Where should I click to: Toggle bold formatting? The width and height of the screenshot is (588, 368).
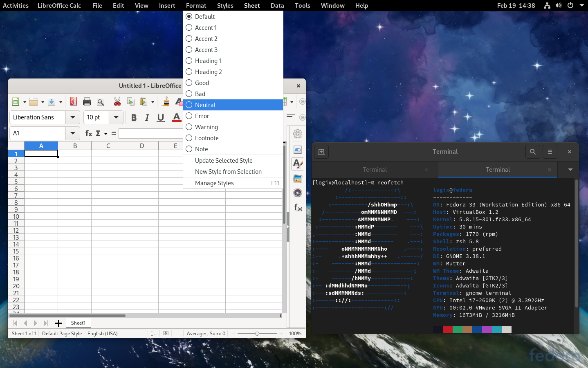point(134,117)
